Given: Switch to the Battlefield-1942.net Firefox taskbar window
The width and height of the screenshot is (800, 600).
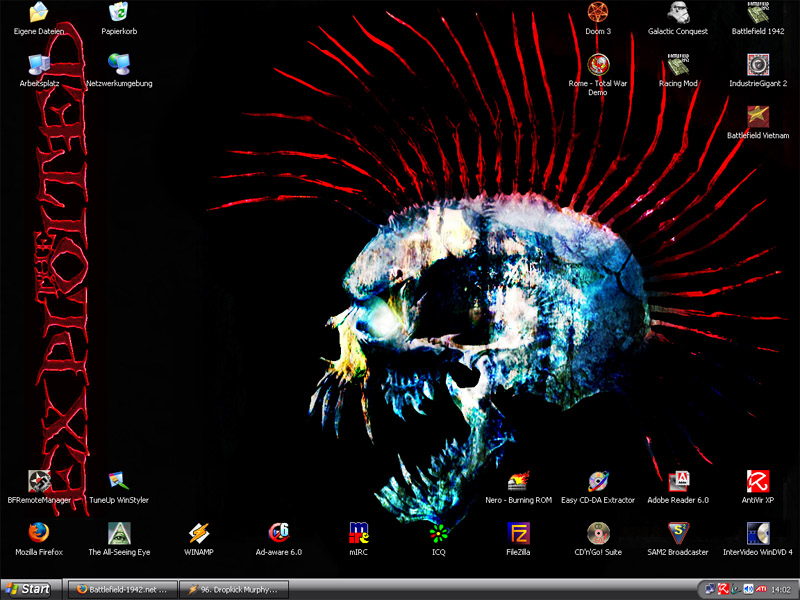Looking at the screenshot, I should (123, 589).
